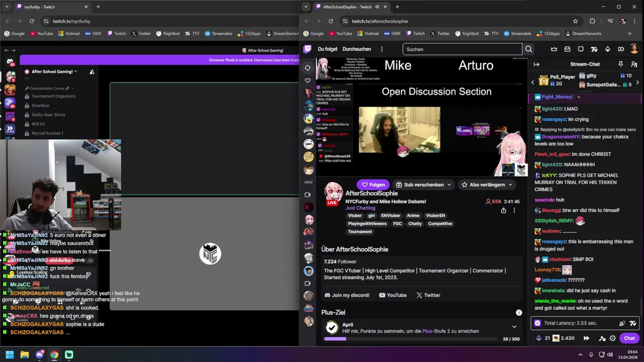Expand the April Plus-Ziel chevron
644x362 pixels.
click(x=514, y=327)
